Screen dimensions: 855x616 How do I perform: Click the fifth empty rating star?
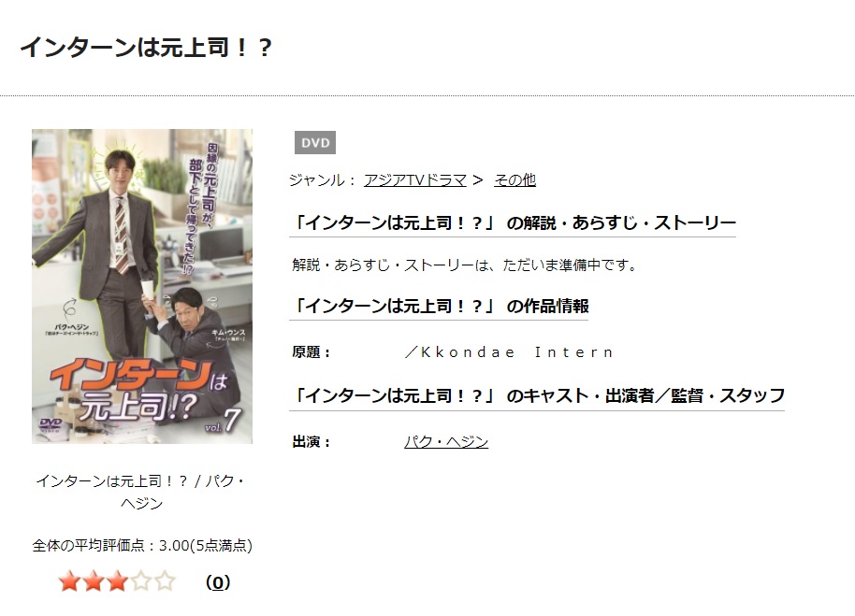click(164, 581)
